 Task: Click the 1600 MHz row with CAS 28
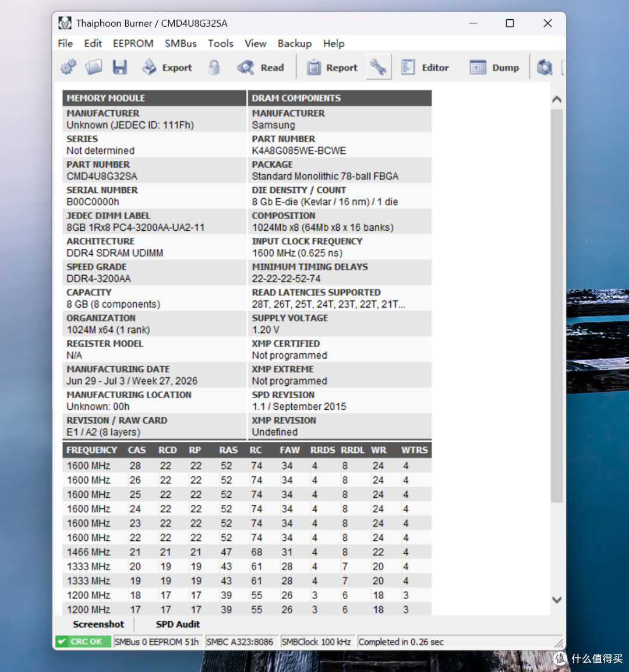(247, 466)
